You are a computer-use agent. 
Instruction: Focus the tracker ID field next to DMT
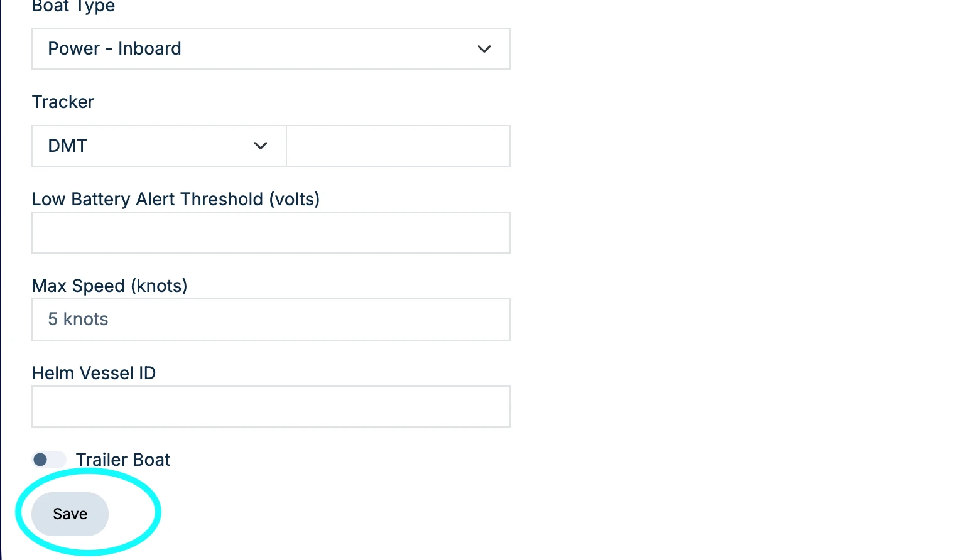coord(398,146)
